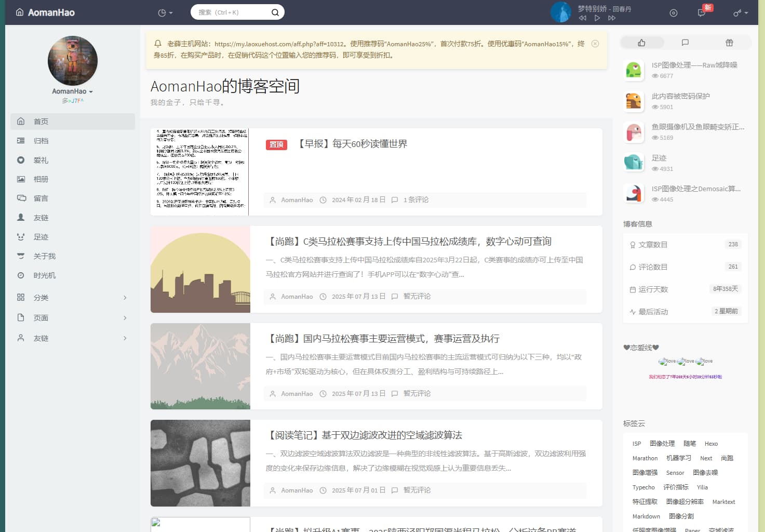
Task: Switch to the comments tab in right panel
Action: 685,43
